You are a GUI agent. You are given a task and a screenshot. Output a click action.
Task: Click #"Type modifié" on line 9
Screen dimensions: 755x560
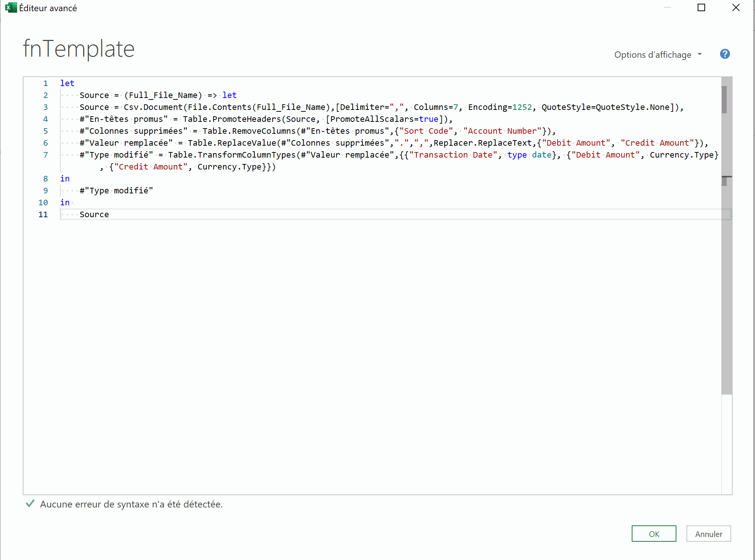click(116, 191)
